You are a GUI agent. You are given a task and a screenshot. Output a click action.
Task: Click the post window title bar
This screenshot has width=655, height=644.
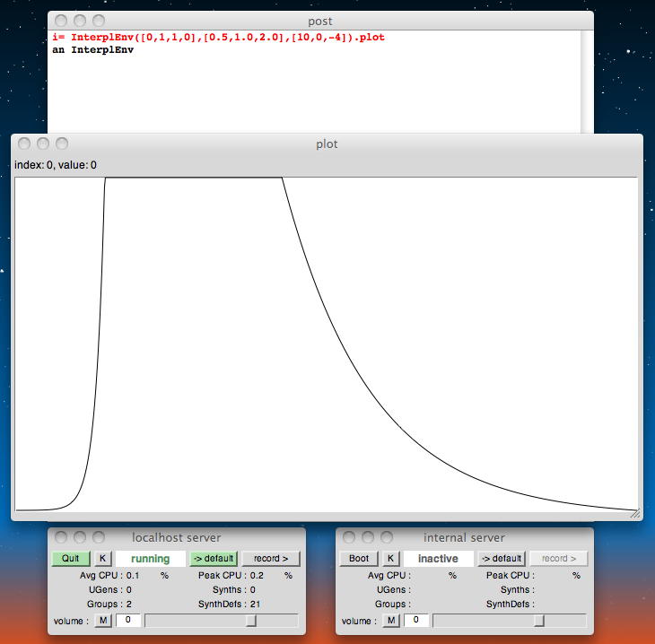point(320,21)
